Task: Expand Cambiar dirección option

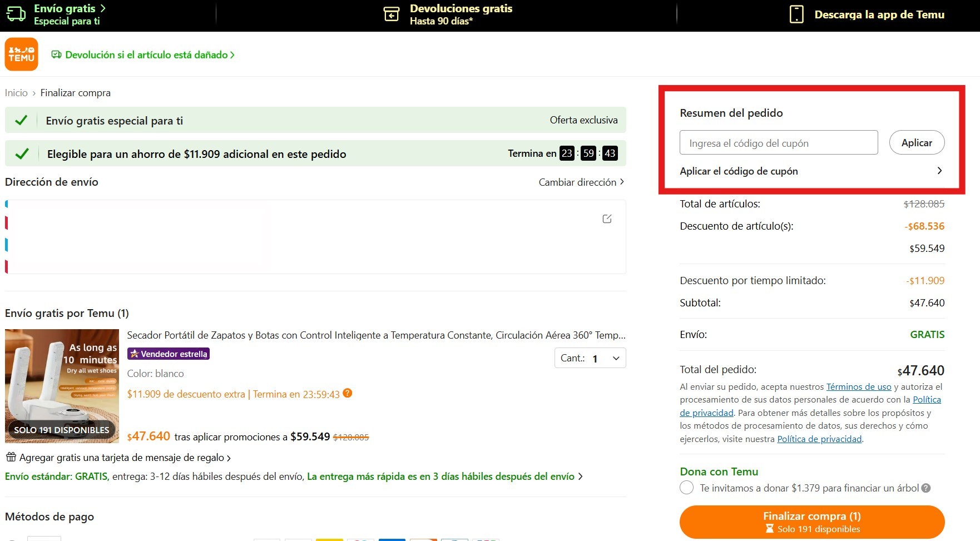Action: point(581,182)
